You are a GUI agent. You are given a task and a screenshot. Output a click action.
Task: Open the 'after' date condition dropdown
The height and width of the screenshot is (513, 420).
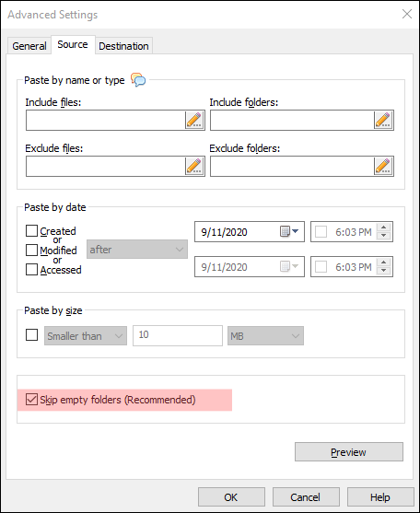137,250
